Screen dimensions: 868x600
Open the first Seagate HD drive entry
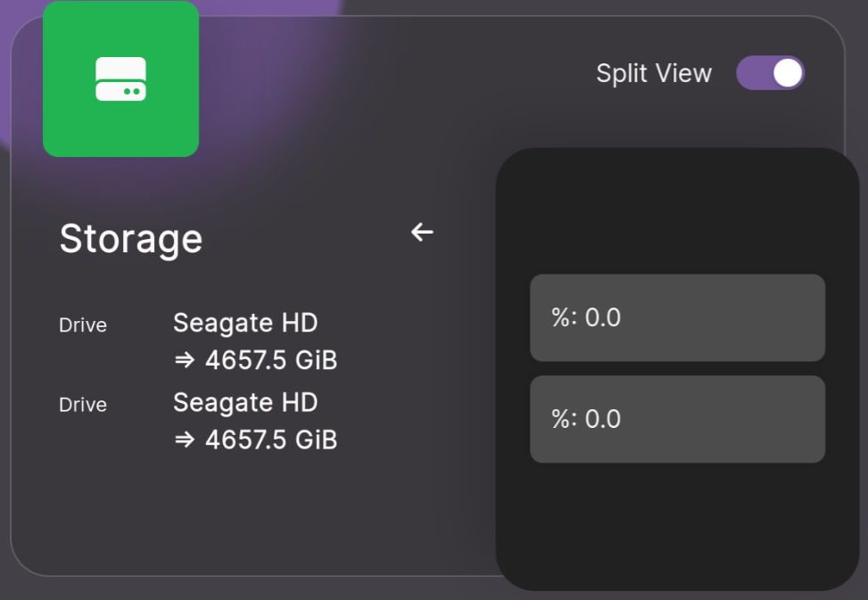click(245, 323)
